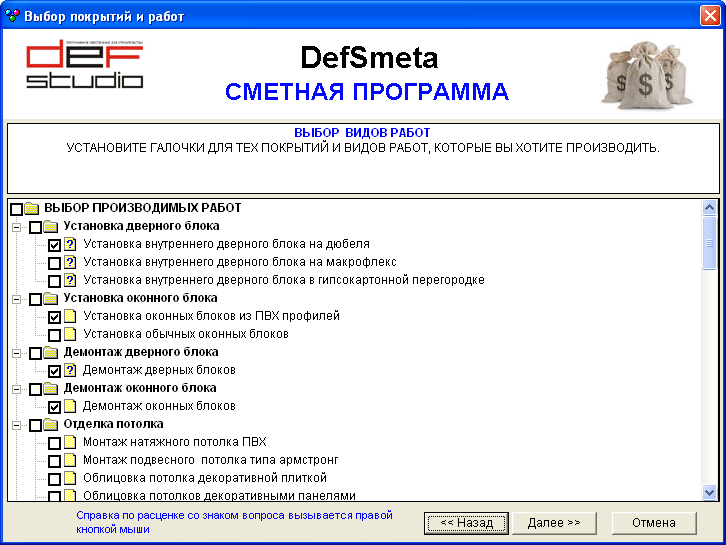Click folder icon beside Установка дверного блока
The height and width of the screenshot is (545, 726).
50,226
